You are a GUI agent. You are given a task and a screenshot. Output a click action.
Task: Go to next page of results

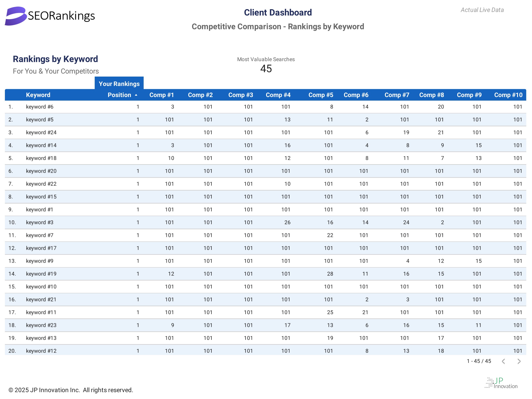(519, 361)
